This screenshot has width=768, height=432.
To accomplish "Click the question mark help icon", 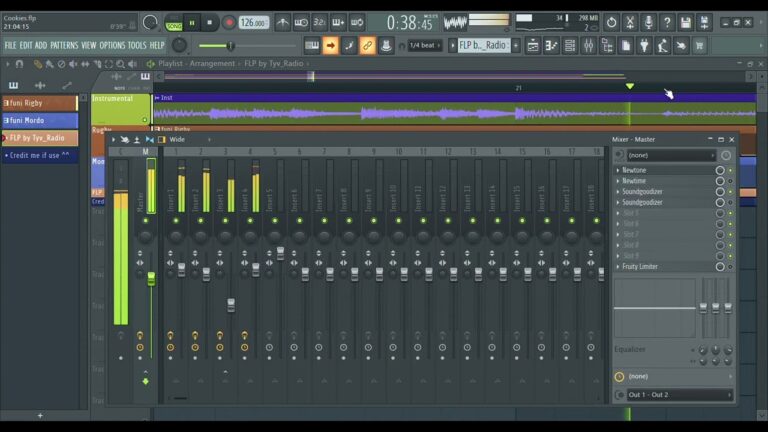I will point(667,23).
